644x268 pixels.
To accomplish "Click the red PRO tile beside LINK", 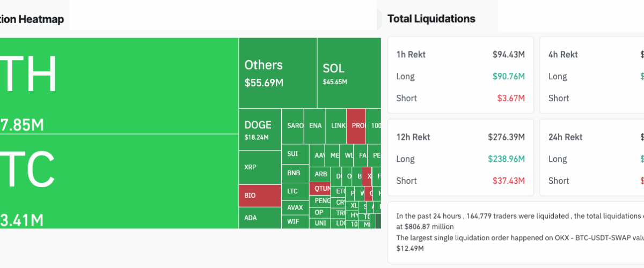I will [x=356, y=126].
